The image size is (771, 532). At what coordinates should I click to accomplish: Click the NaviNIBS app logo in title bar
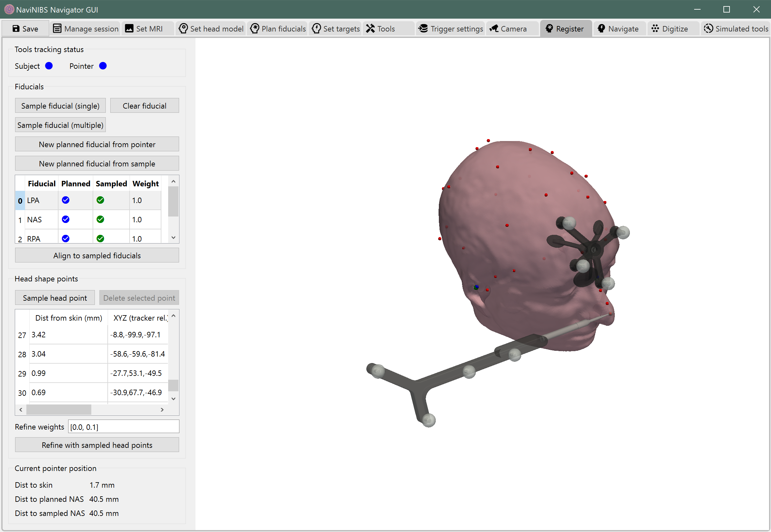(x=9, y=9)
